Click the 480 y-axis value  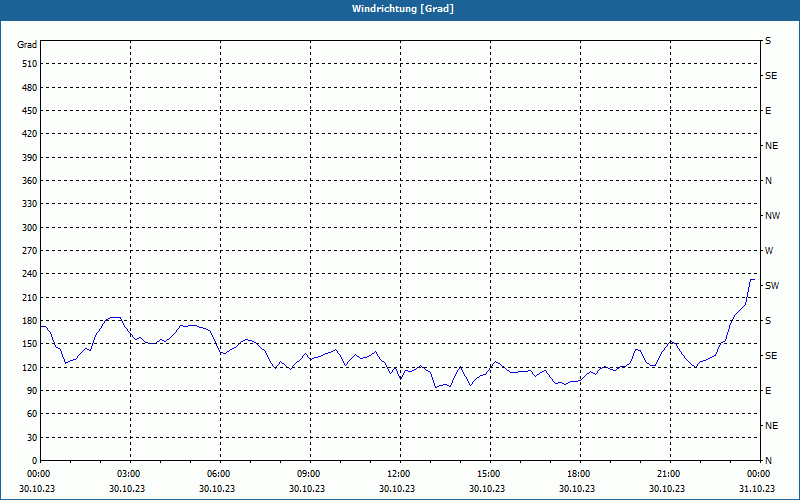[x=30, y=88]
